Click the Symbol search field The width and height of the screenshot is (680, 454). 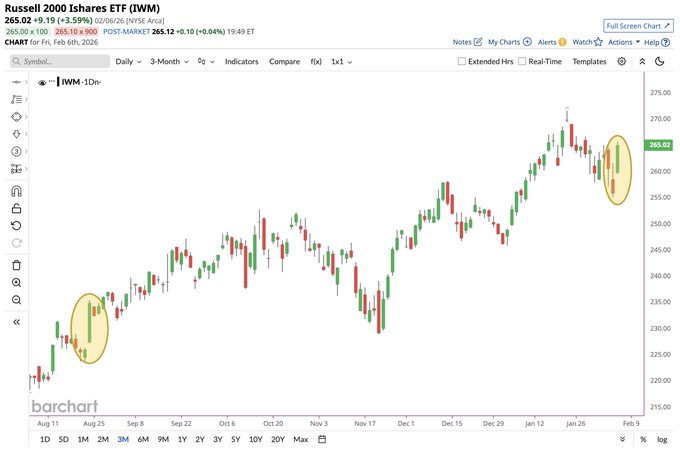(x=60, y=61)
